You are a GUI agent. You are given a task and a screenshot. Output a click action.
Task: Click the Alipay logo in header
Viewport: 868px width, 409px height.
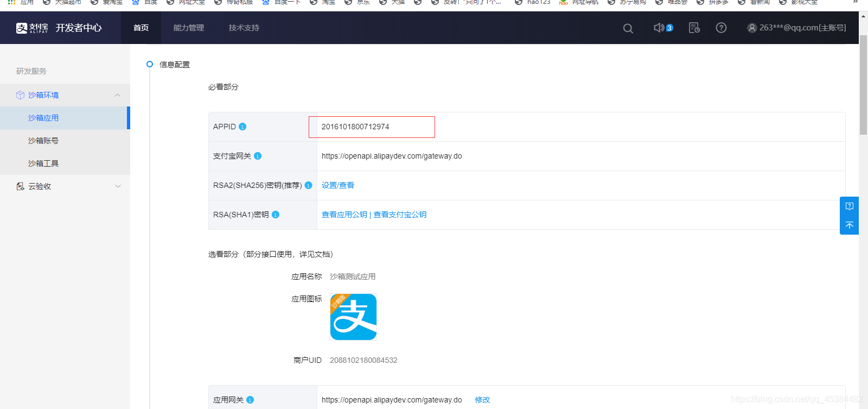32,28
